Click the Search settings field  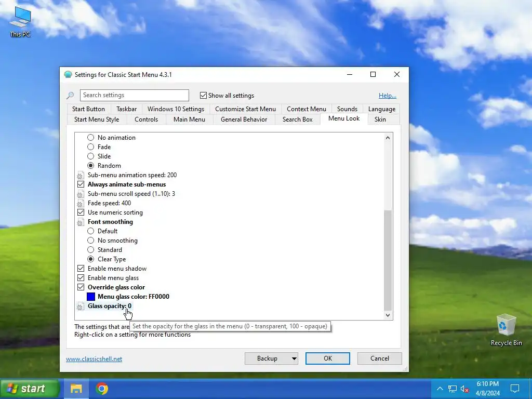(135, 96)
